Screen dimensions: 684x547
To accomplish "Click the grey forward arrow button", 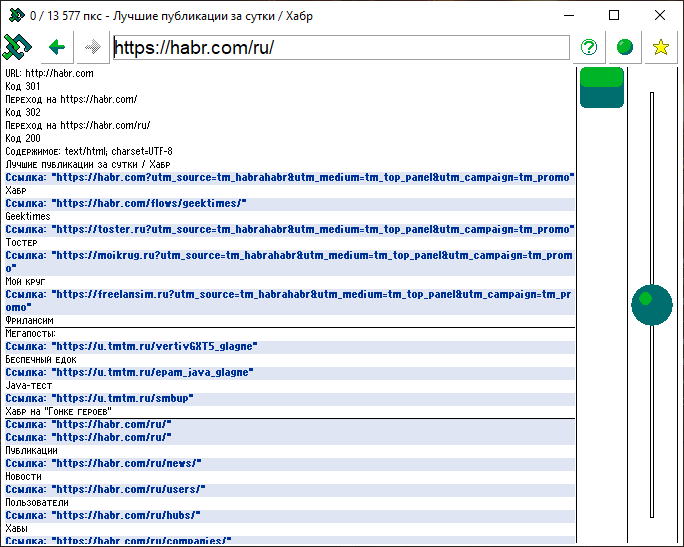I will (92, 47).
